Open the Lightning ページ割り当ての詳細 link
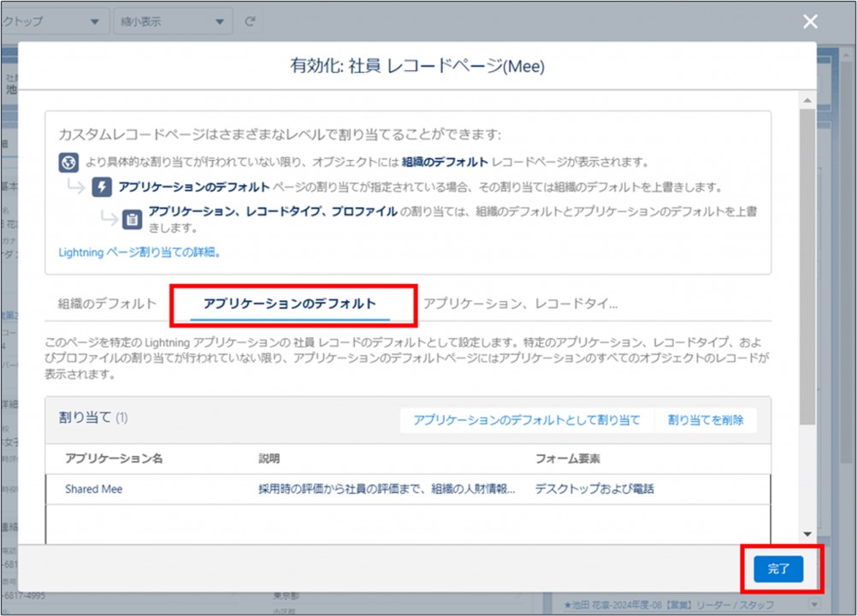This screenshot has width=857, height=616. pos(139,252)
